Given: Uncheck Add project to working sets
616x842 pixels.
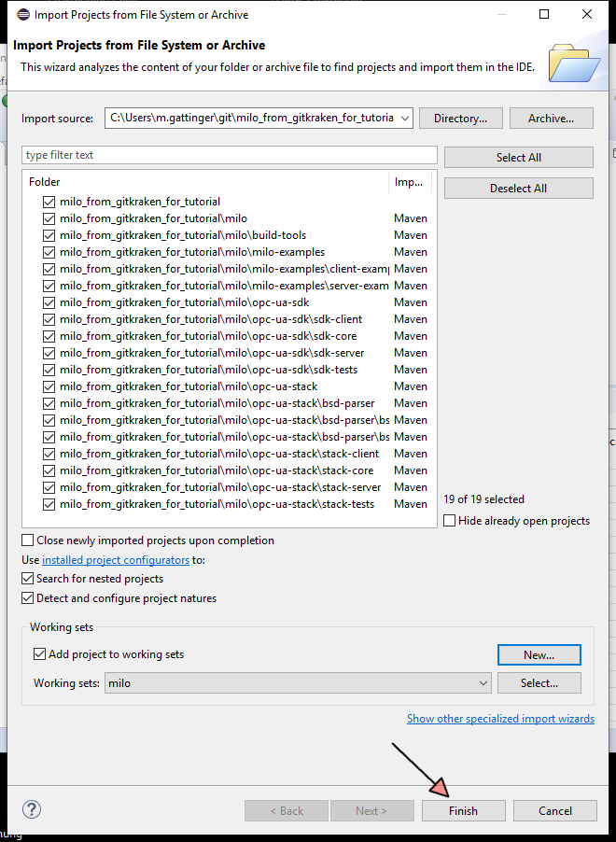Looking at the screenshot, I should pos(39,653).
